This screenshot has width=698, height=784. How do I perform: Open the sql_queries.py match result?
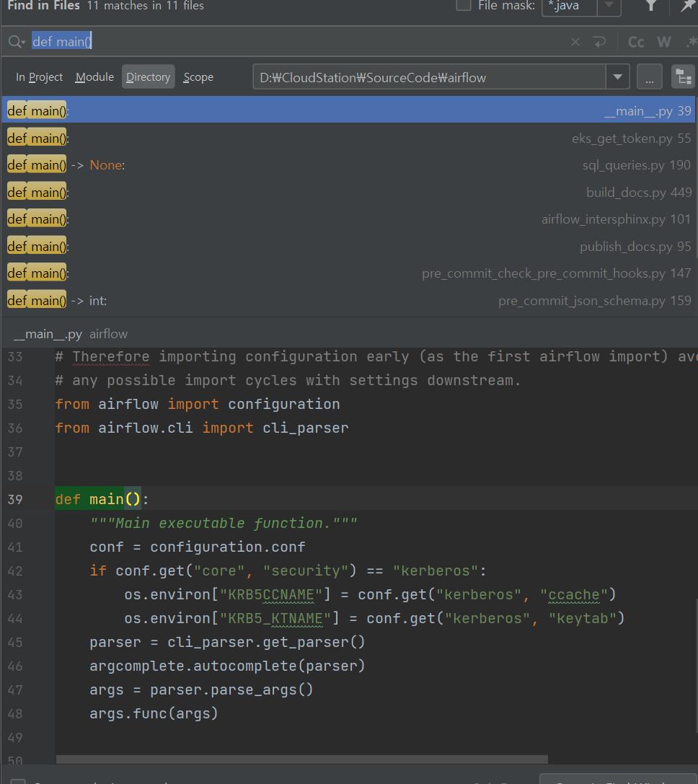(x=348, y=165)
